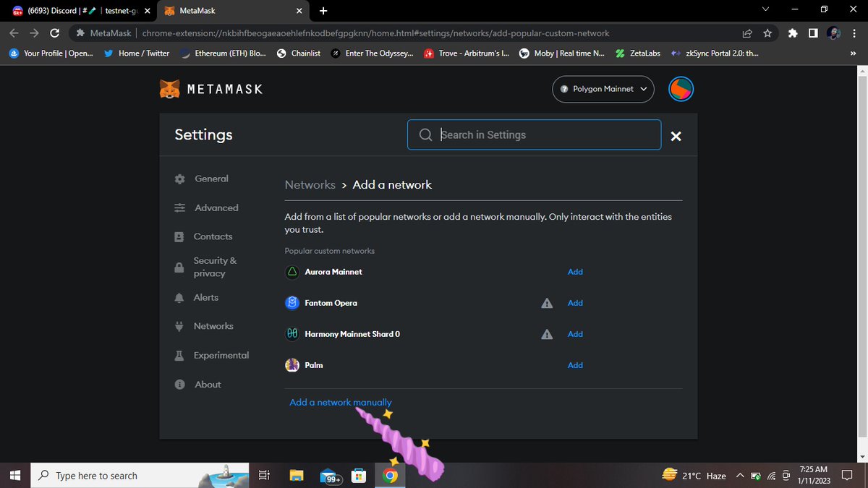The width and height of the screenshot is (868, 488).
Task: Open the account avatar menu
Action: pos(681,89)
